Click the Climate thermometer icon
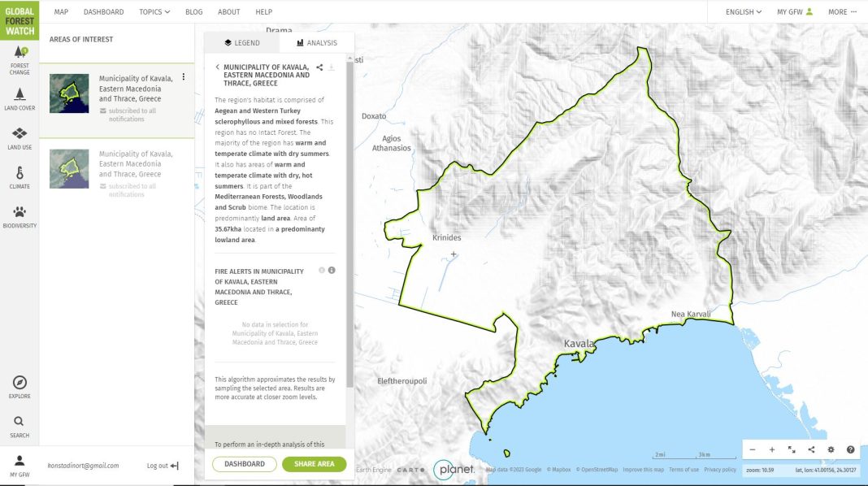Viewport: 868px width, 486px height. pos(20,176)
